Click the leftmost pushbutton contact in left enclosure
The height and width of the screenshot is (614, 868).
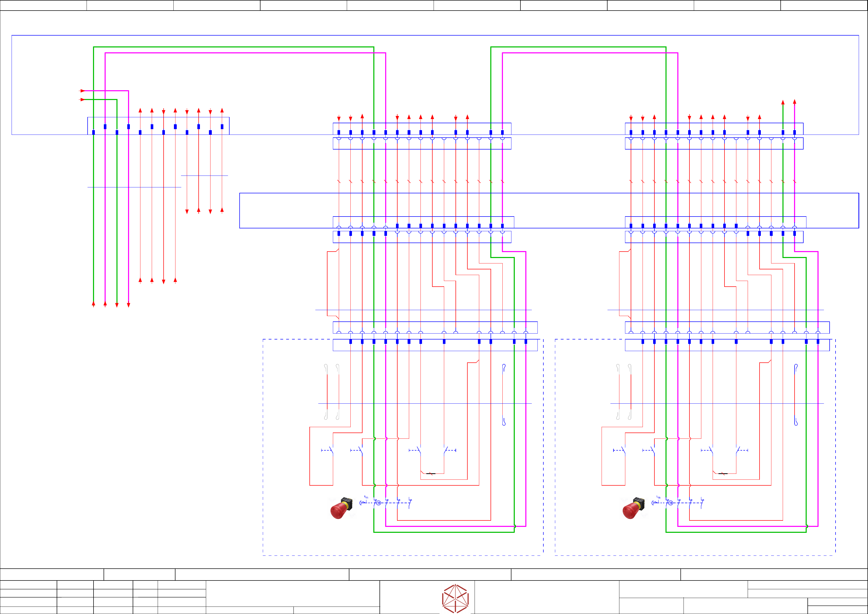[x=331, y=450]
